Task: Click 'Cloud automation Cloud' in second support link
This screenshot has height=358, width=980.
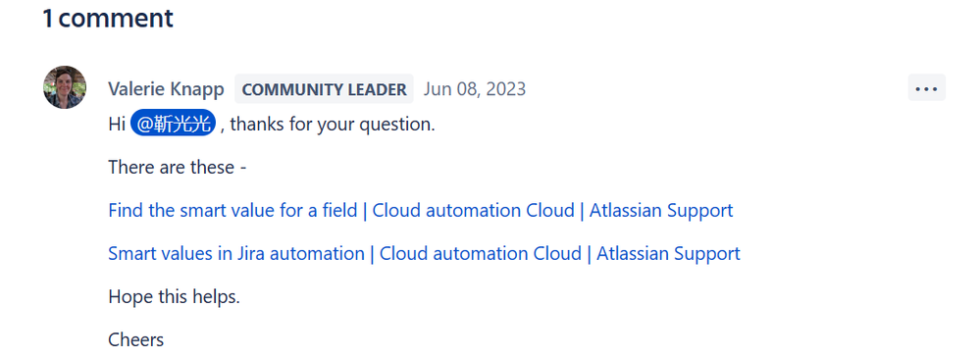Action: point(481,254)
